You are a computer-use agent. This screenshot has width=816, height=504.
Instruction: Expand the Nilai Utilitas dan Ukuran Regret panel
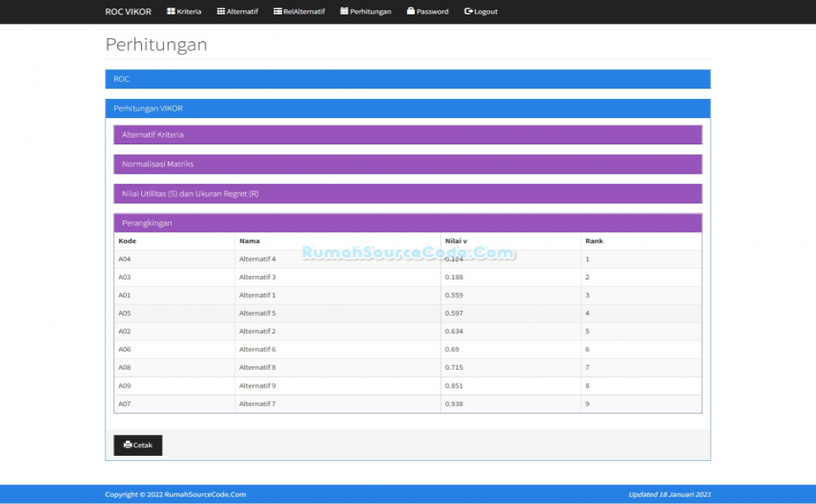tap(408, 193)
